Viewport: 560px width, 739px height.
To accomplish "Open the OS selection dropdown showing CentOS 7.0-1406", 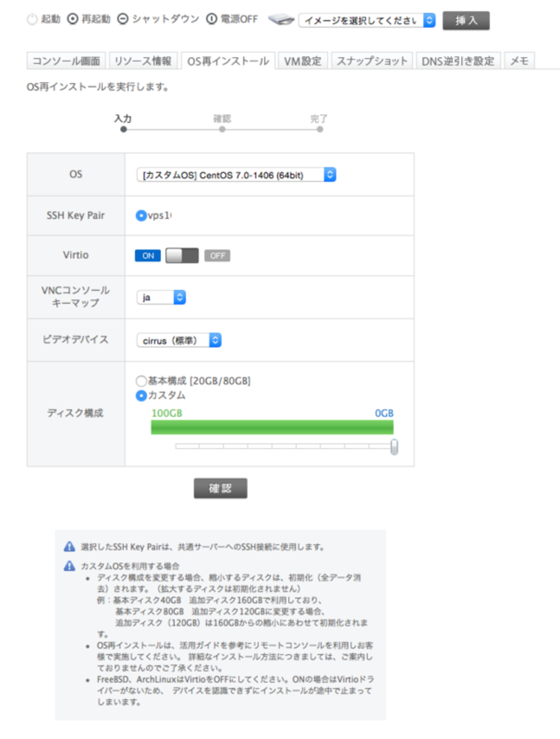I will click(236, 175).
